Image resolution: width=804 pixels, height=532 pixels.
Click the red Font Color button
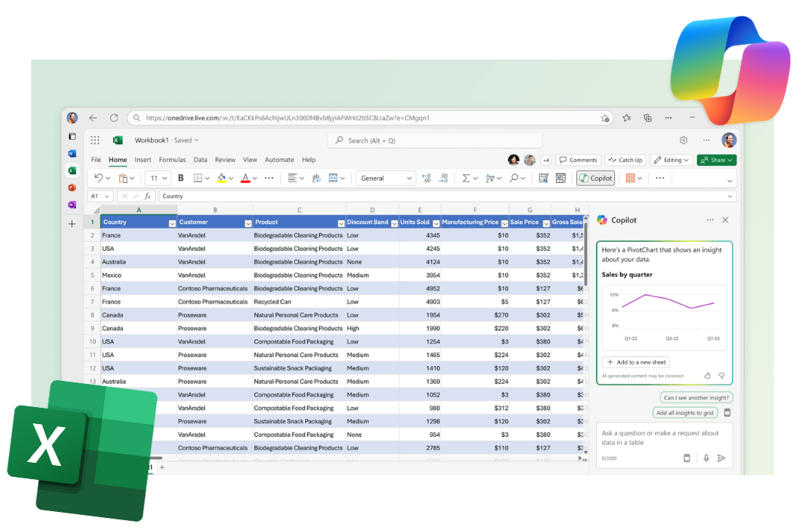pyautogui.click(x=246, y=178)
